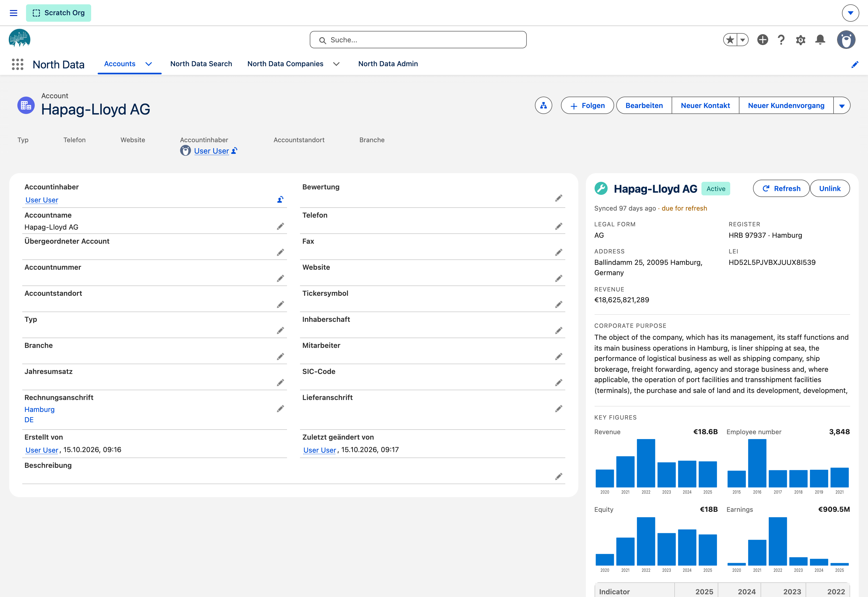Open the Setup gear icon
The image size is (868, 597).
[x=800, y=40]
